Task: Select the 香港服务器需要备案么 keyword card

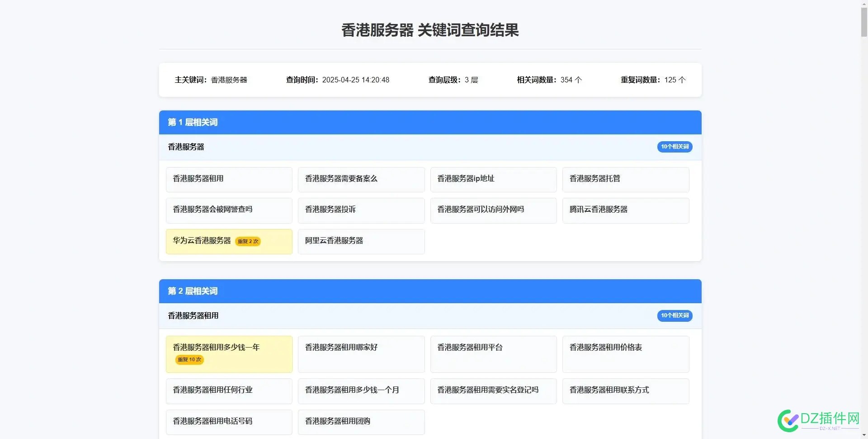Action: click(x=361, y=179)
